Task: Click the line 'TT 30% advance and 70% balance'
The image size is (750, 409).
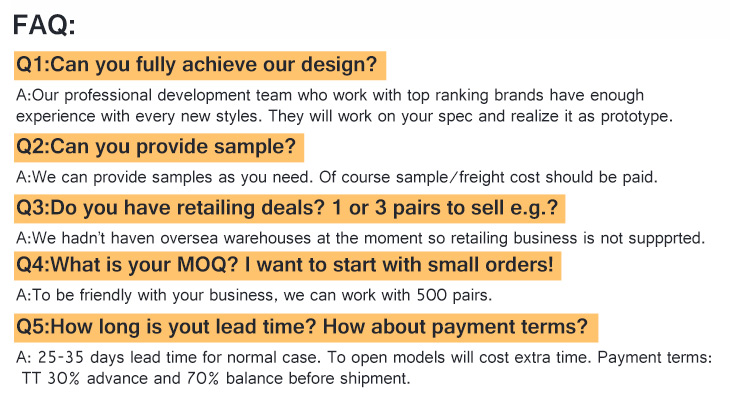Action: point(215,379)
